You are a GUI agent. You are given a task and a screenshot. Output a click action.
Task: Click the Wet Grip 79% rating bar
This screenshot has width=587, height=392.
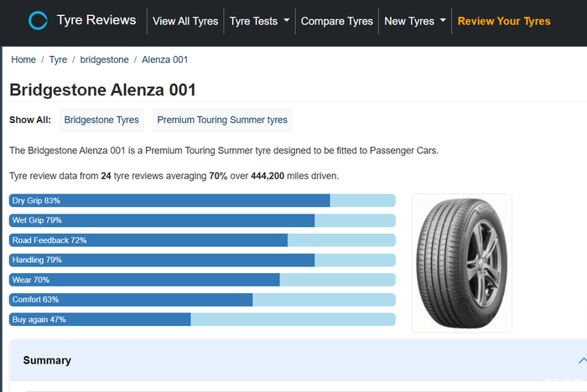point(202,220)
